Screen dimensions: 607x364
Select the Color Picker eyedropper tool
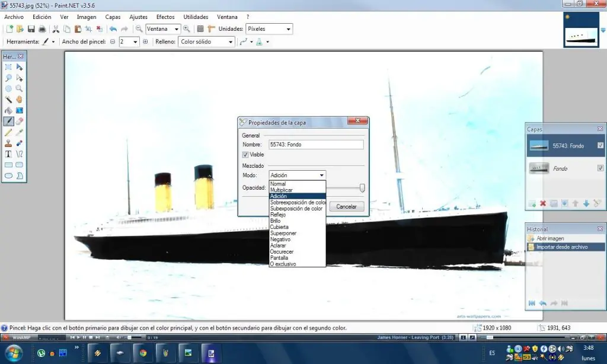tap(20, 132)
